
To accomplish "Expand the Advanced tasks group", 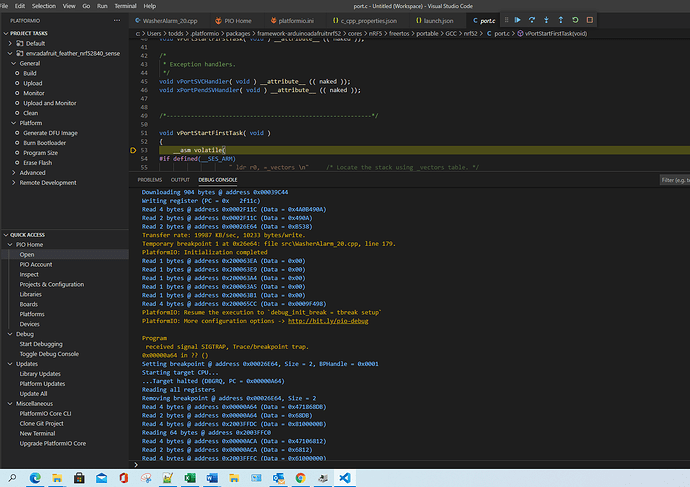I will (14, 173).
